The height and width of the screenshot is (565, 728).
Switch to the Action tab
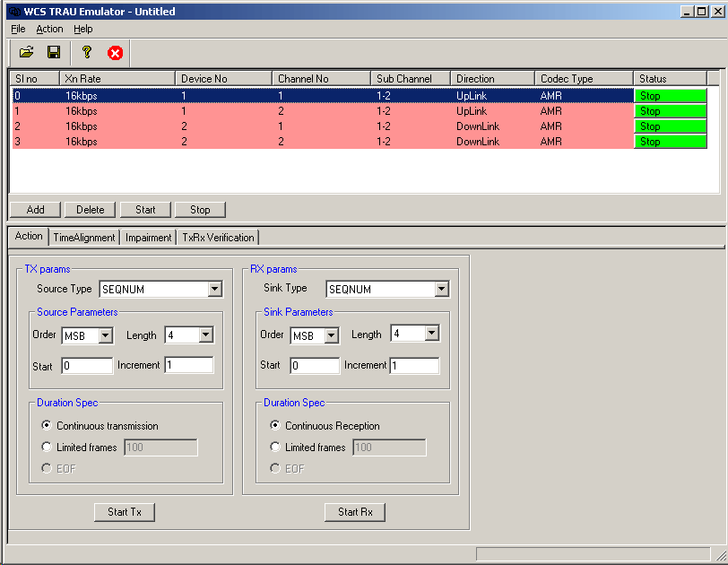click(x=29, y=236)
